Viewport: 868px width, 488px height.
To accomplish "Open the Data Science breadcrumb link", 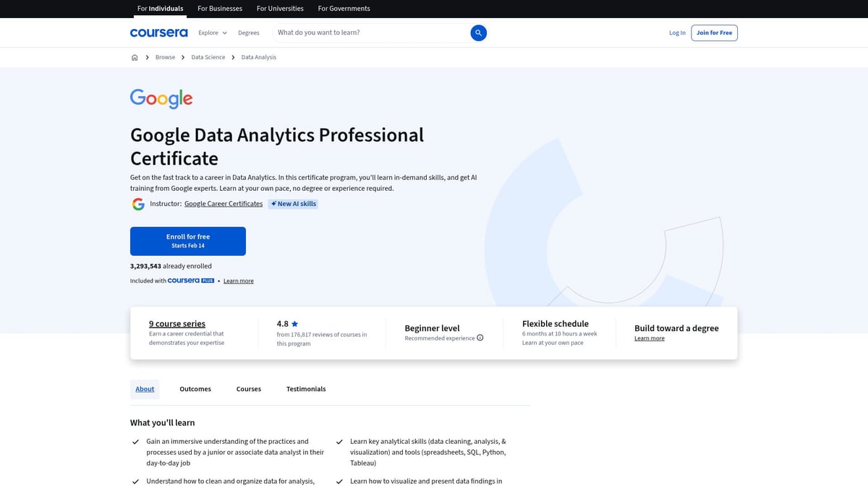I will [208, 57].
